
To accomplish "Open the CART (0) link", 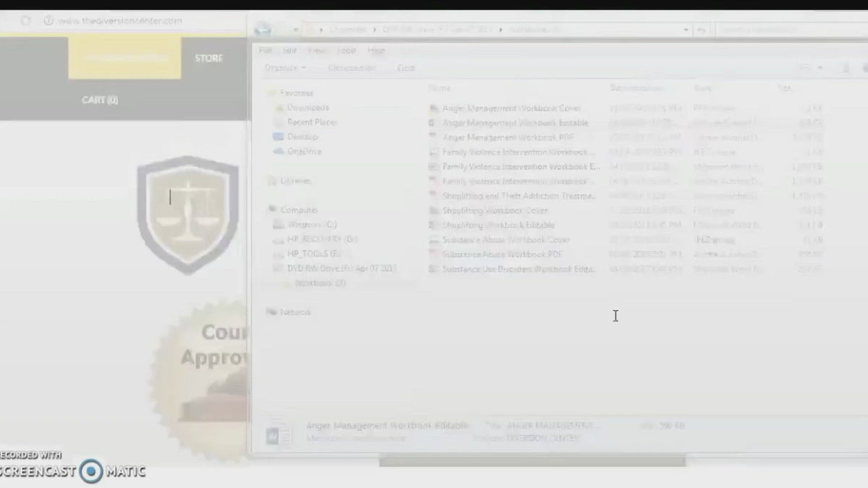I will tap(100, 100).
